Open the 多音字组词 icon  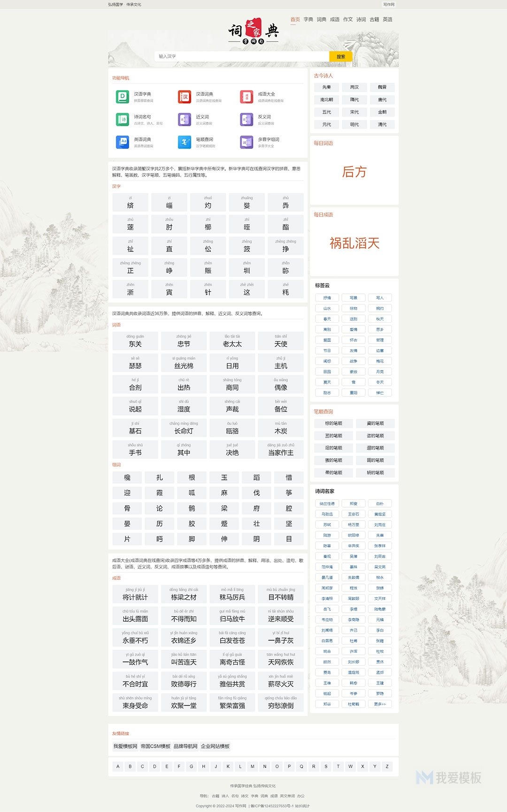(246, 142)
